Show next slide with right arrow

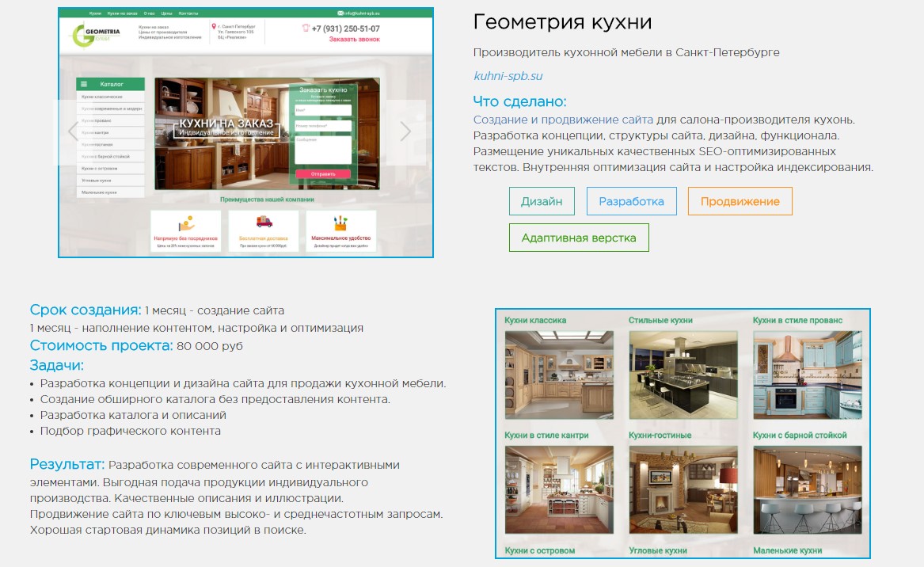tap(405, 131)
